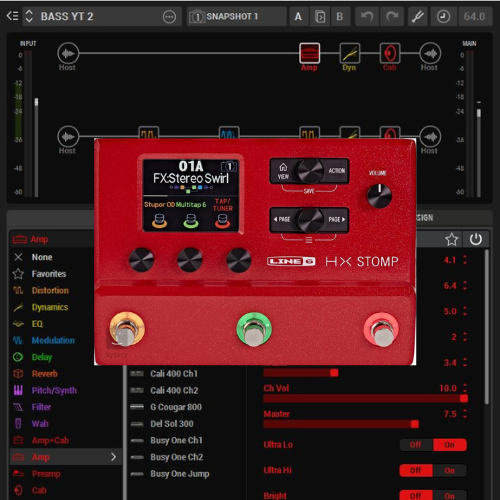Select the Cali 400 Ch2 amp model
Image resolution: width=500 pixels, height=500 pixels.
[x=173, y=390]
